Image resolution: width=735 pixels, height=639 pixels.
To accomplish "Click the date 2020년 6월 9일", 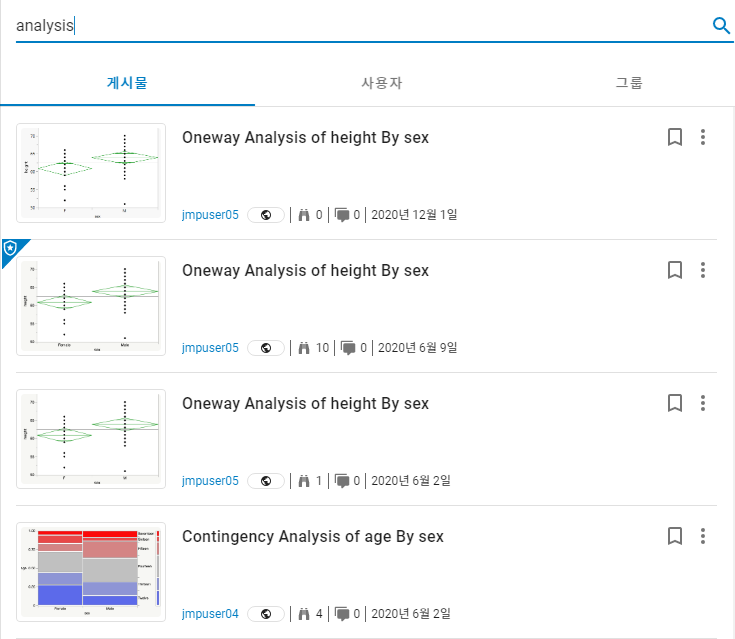I will click(418, 348).
